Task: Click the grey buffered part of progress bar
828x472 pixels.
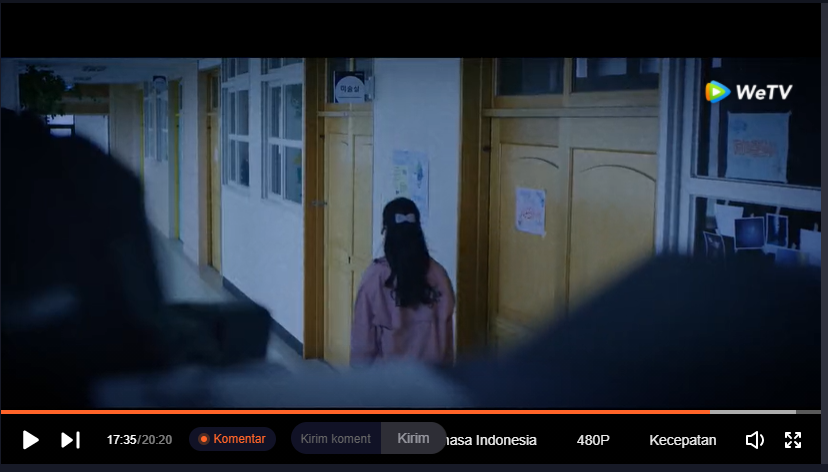Action: tap(753, 412)
